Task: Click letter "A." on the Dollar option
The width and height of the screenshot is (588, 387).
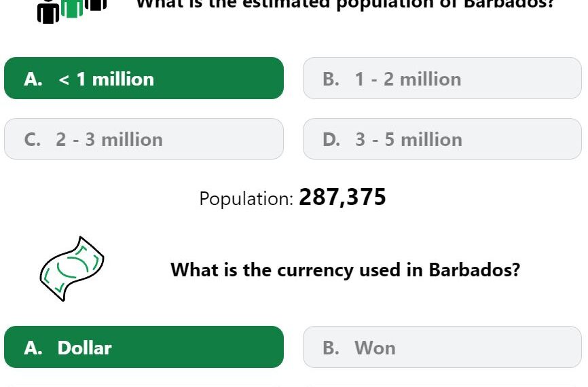Action: [x=33, y=348]
